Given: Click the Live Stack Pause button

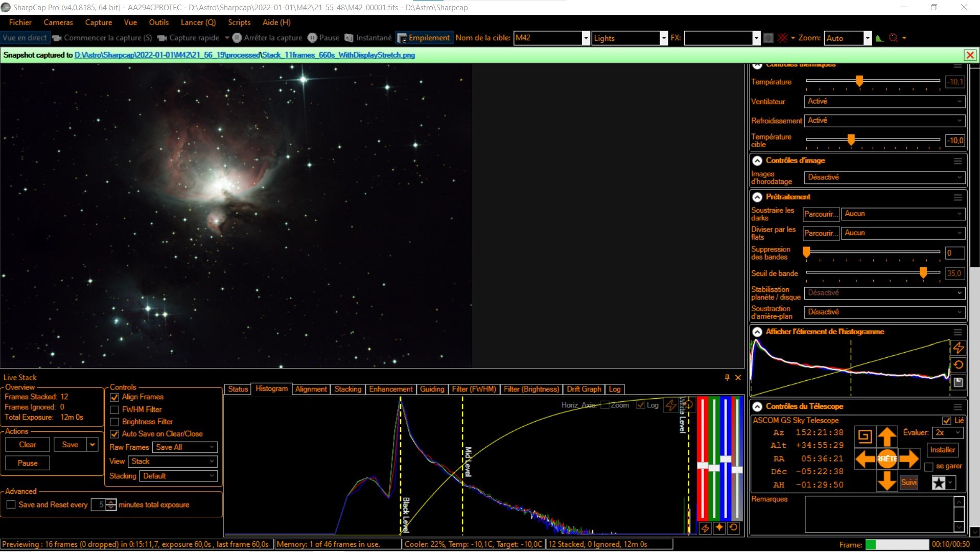Looking at the screenshot, I should pos(28,463).
